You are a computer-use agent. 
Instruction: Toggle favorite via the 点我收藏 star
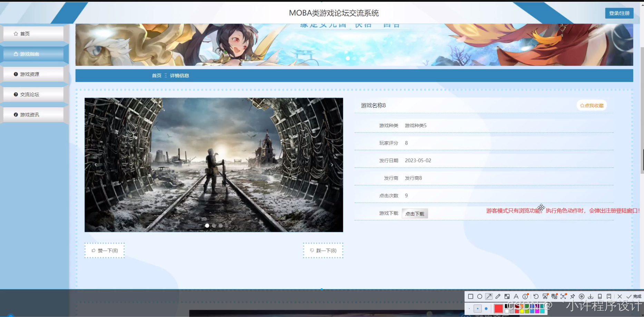592,105
